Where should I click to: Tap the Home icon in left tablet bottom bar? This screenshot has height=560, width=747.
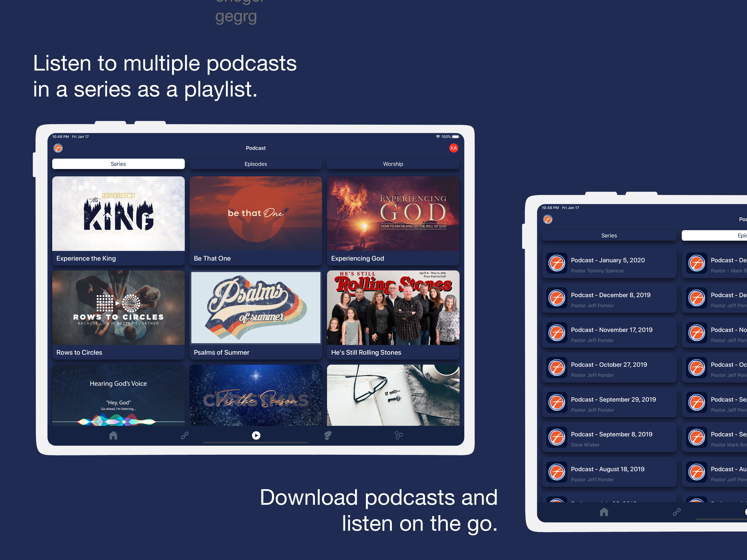[113, 435]
